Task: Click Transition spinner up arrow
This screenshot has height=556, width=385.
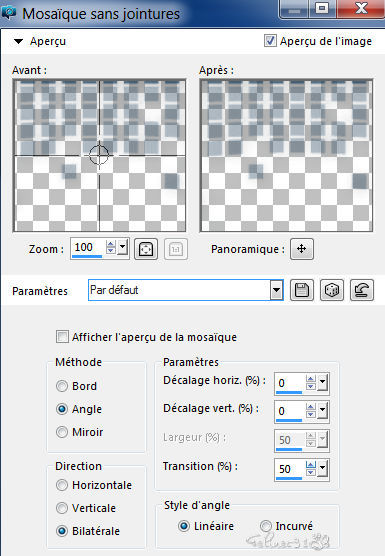Action: pyautogui.click(x=311, y=465)
